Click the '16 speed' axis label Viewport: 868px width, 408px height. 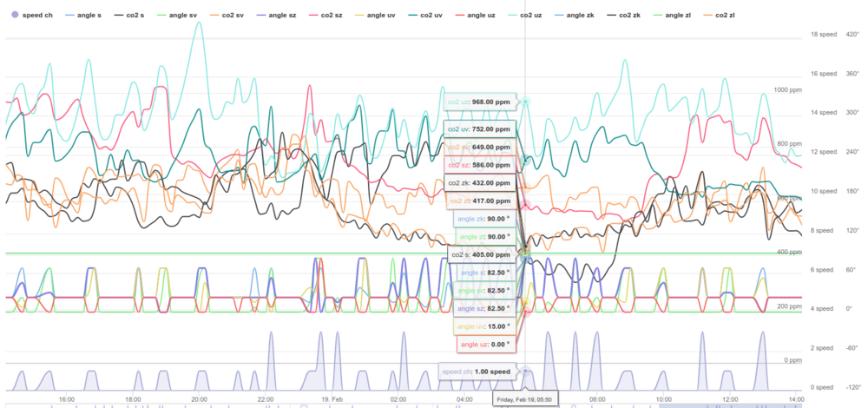coord(824,74)
